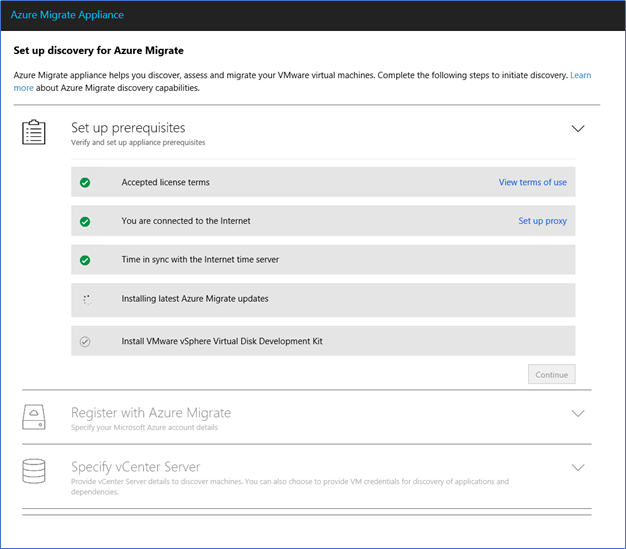Click the Accepted license terms text

[x=165, y=182]
